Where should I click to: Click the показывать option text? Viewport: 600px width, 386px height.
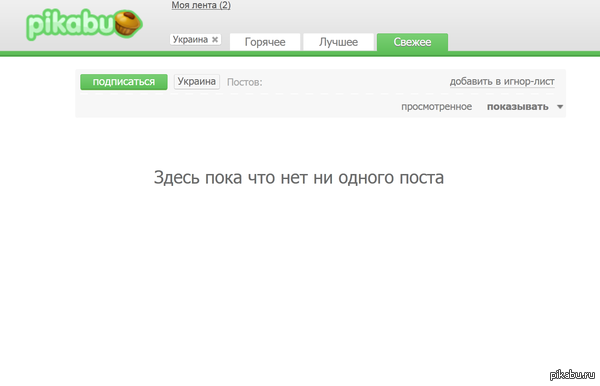(x=517, y=107)
